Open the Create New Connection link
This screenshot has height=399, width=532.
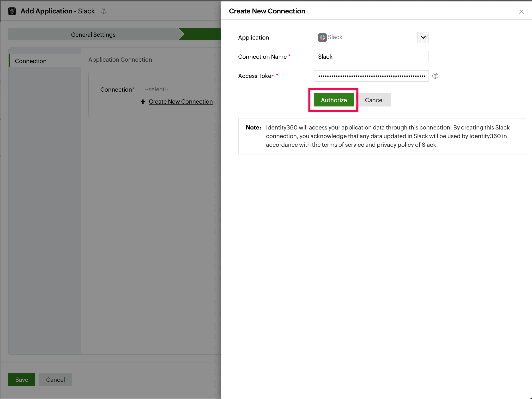click(x=181, y=102)
